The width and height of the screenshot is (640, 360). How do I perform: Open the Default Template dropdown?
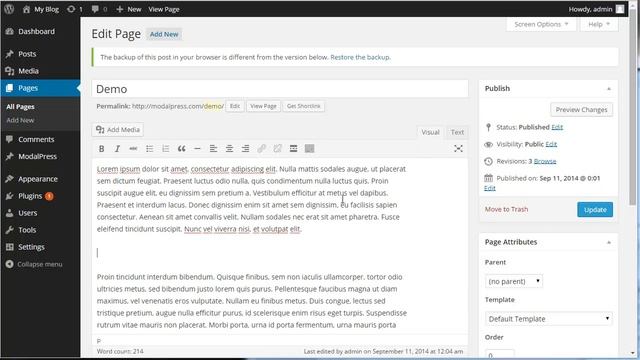click(x=549, y=319)
